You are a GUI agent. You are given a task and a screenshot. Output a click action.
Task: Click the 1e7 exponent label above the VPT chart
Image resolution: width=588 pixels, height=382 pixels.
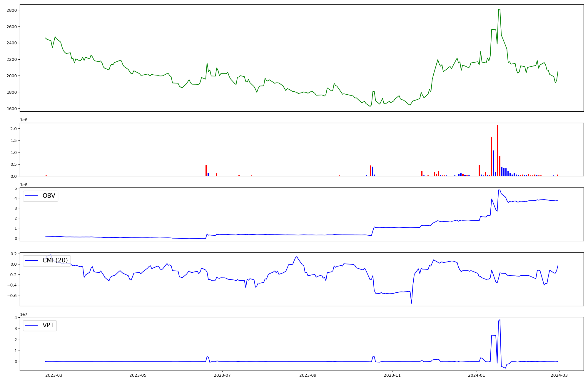(x=24, y=314)
